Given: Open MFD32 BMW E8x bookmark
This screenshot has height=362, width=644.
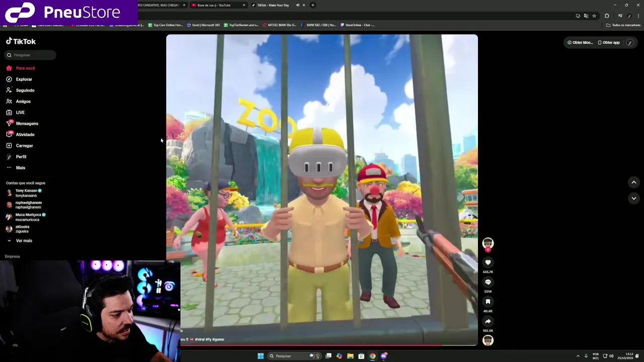Looking at the screenshot, I should click(279, 25).
